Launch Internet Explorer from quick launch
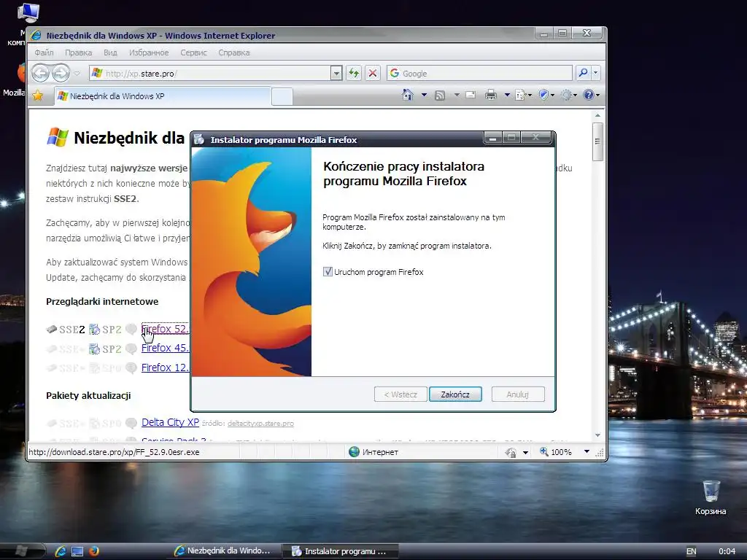Image resolution: width=747 pixels, height=560 pixels. tap(61, 551)
